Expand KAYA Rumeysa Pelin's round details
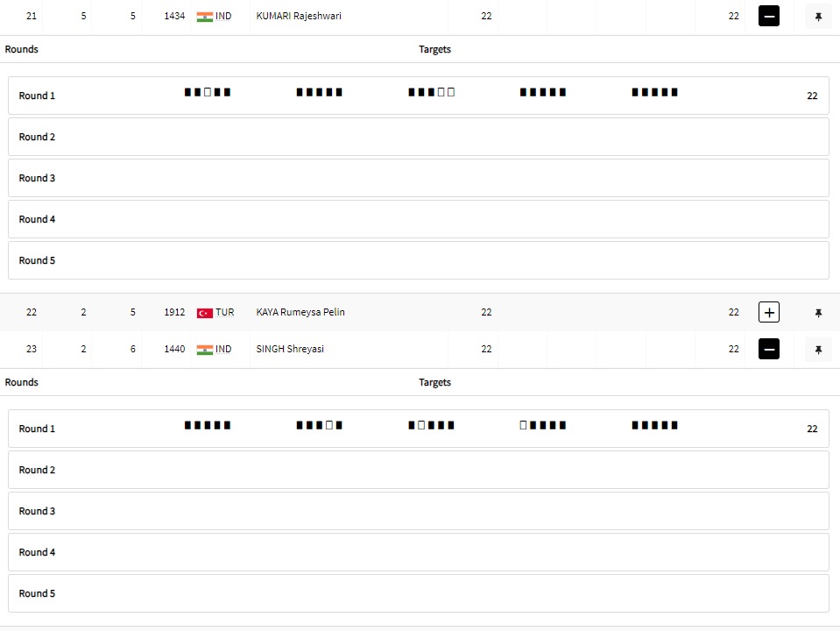Viewport: 840px width, 631px height. tap(768, 313)
